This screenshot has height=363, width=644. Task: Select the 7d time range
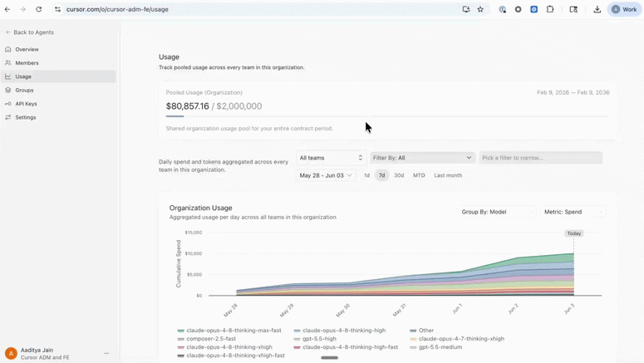(381, 175)
